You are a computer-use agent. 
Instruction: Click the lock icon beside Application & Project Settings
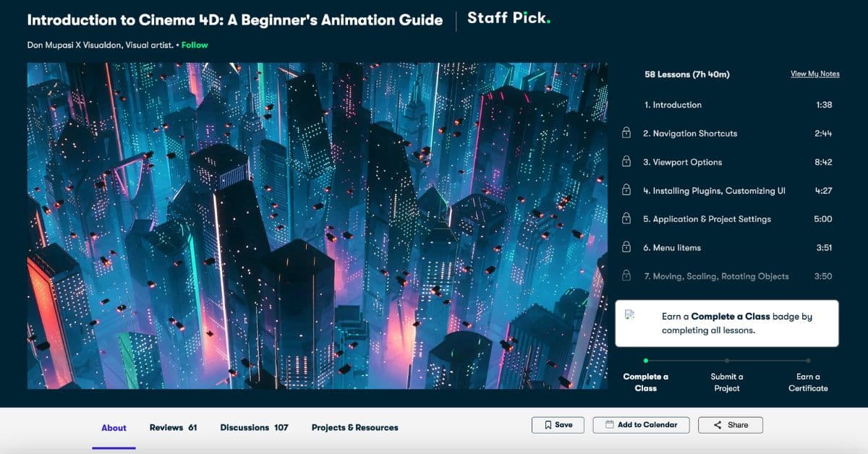coord(626,219)
